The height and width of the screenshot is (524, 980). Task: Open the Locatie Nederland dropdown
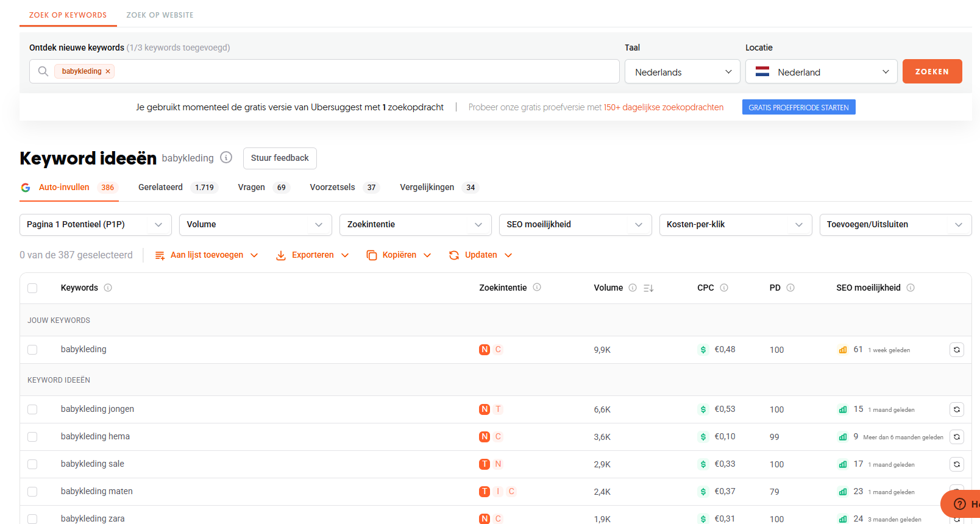tap(822, 71)
